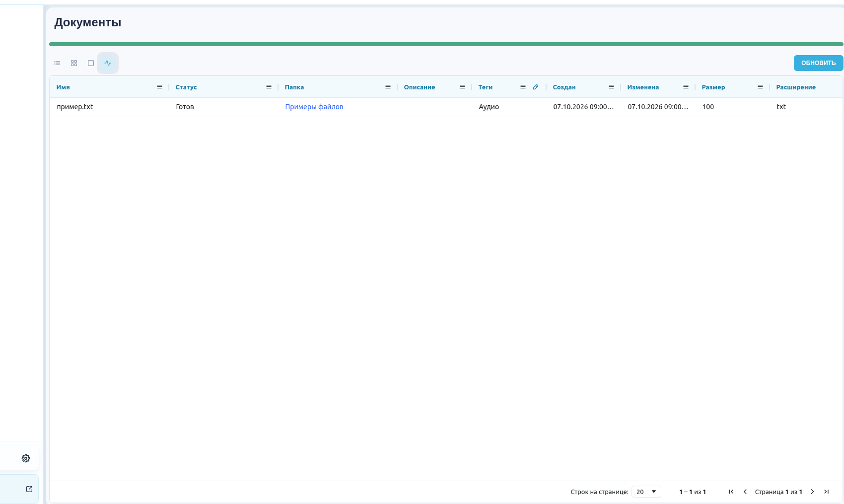Jump to the last page arrow
Screen dimensions: 844x504
pos(826,492)
